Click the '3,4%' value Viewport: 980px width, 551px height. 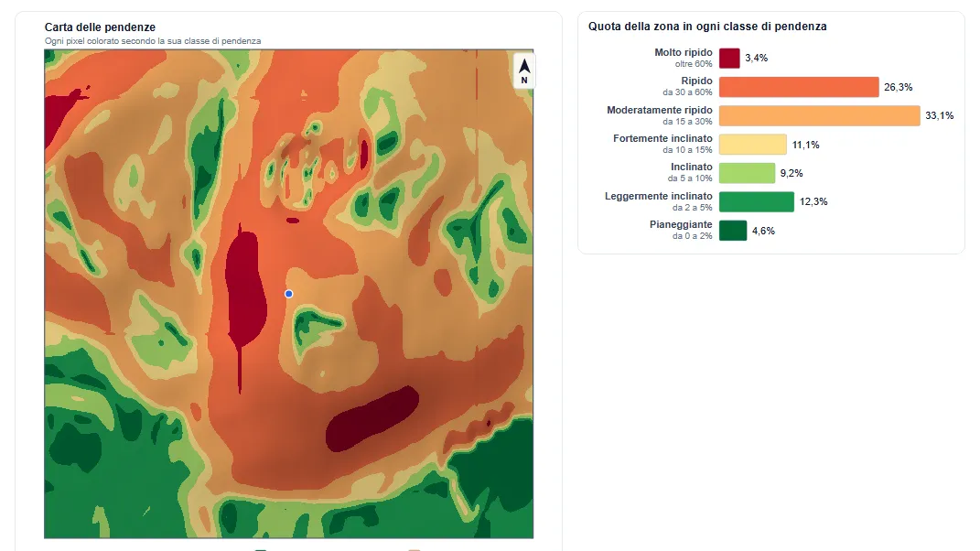[756, 59]
